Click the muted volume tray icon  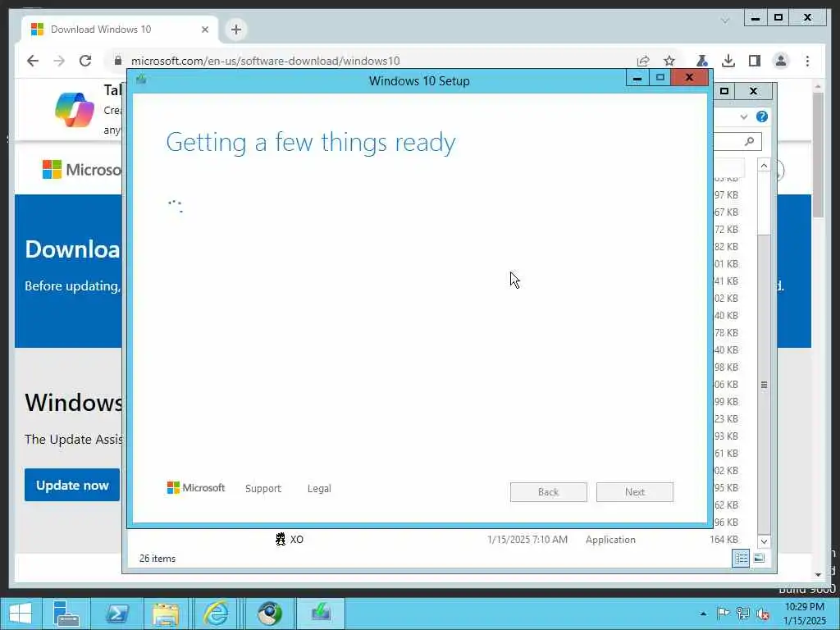click(x=763, y=614)
